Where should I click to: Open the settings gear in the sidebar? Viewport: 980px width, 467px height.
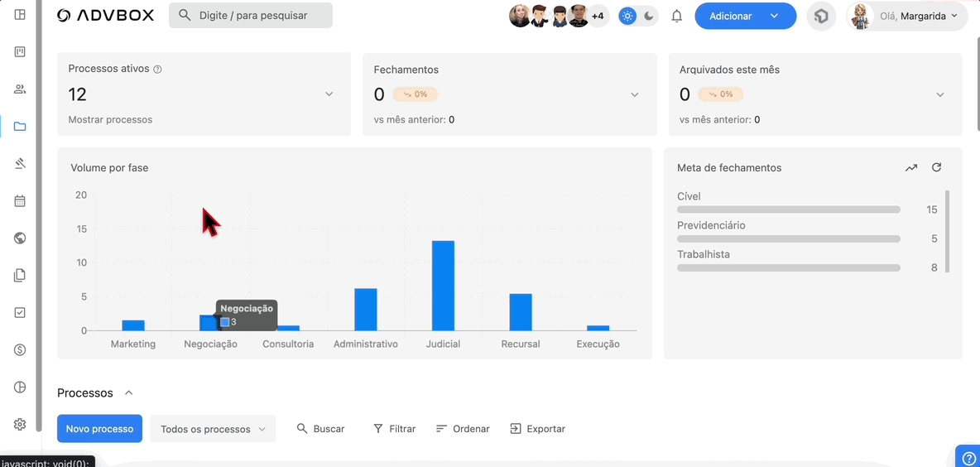point(20,424)
